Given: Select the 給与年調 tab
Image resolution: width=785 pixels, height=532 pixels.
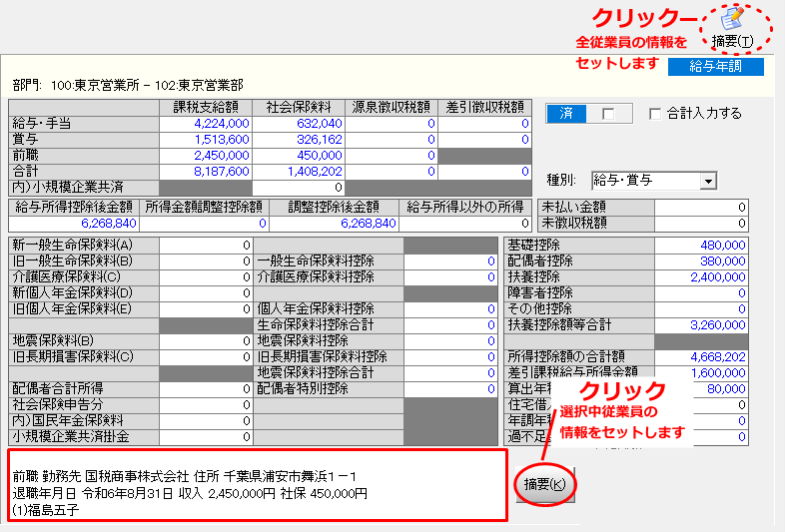Looking at the screenshot, I should [714, 67].
